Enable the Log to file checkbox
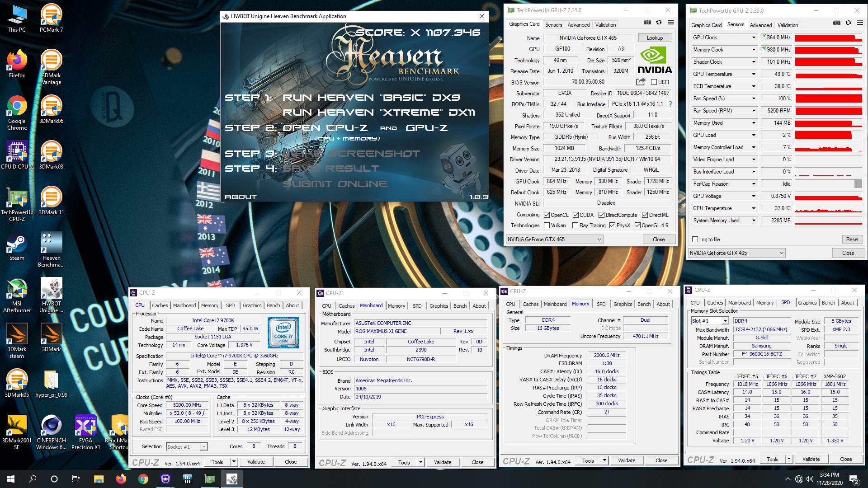 click(695, 239)
